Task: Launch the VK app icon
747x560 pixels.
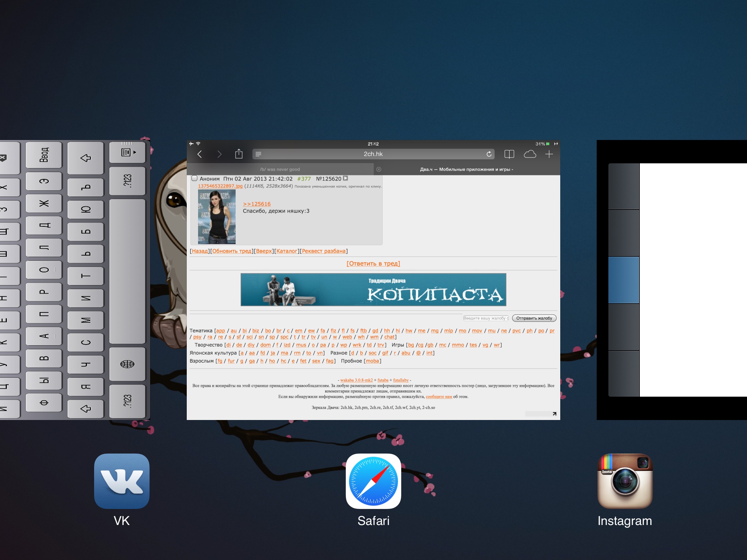Action: click(x=121, y=481)
